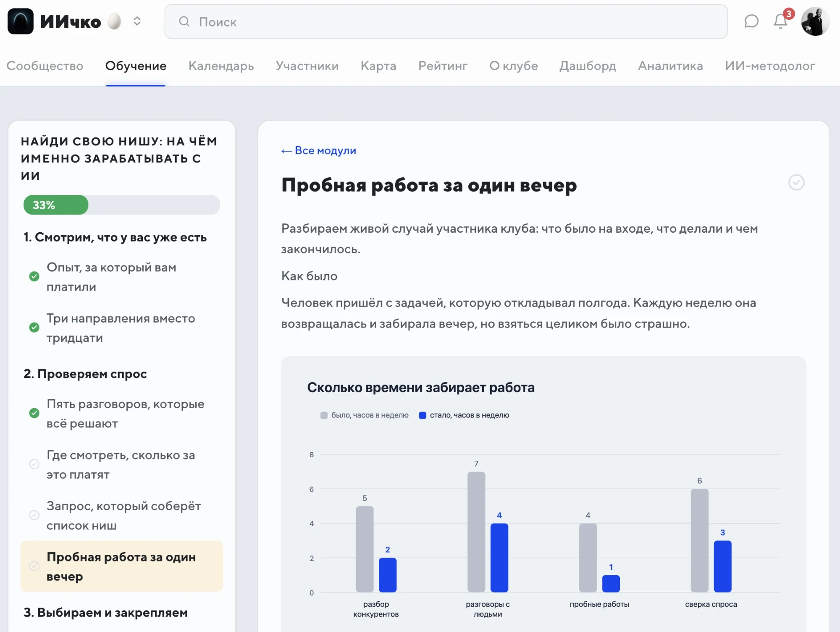Open lesson Где смотреть, сколько за это платят
Screen dimensions: 840x632
coord(121,465)
